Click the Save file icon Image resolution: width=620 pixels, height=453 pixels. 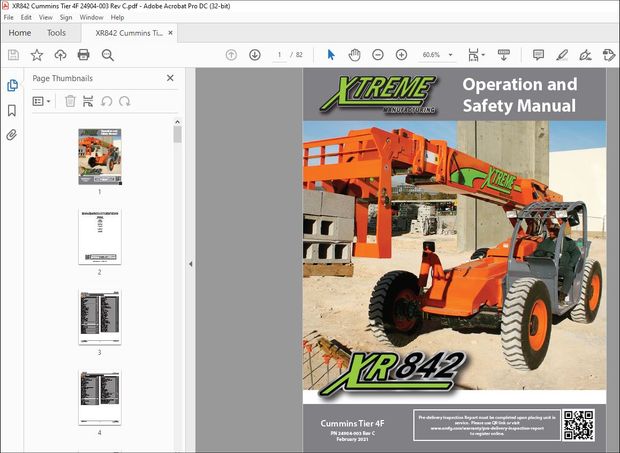point(13,55)
